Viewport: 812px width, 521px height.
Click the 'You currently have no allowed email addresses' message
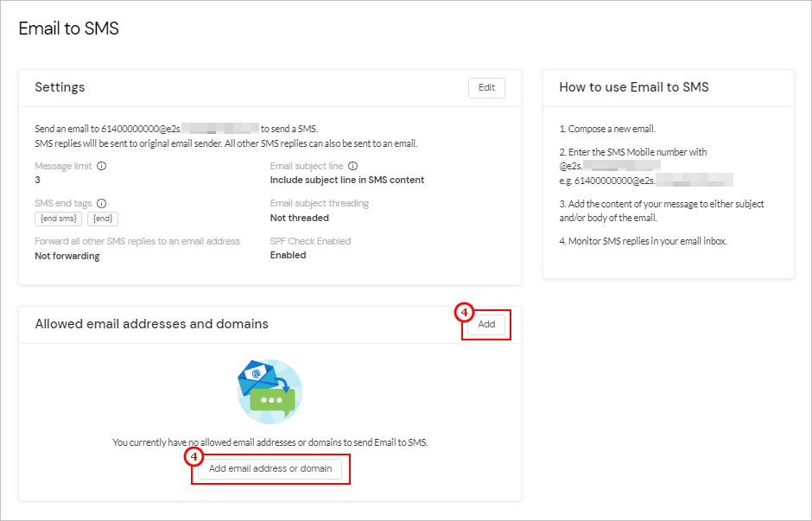270,442
